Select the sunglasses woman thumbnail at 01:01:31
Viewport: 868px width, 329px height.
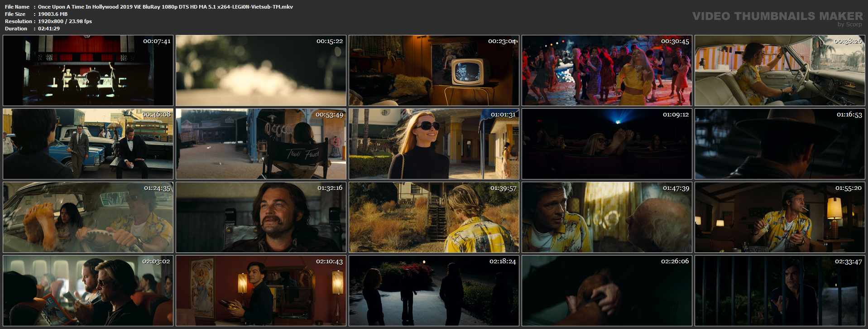(x=434, y=144)
